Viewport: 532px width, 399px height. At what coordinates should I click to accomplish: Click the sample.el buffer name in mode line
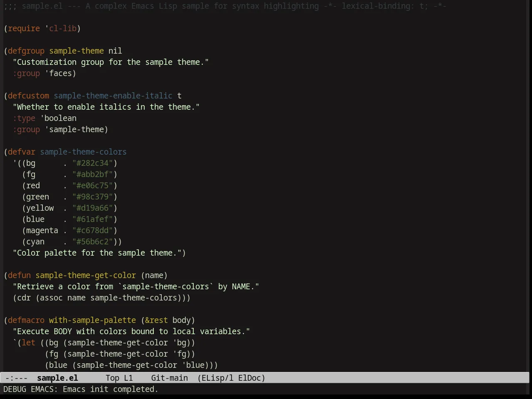pyautogui.click(x=57, y=378)
